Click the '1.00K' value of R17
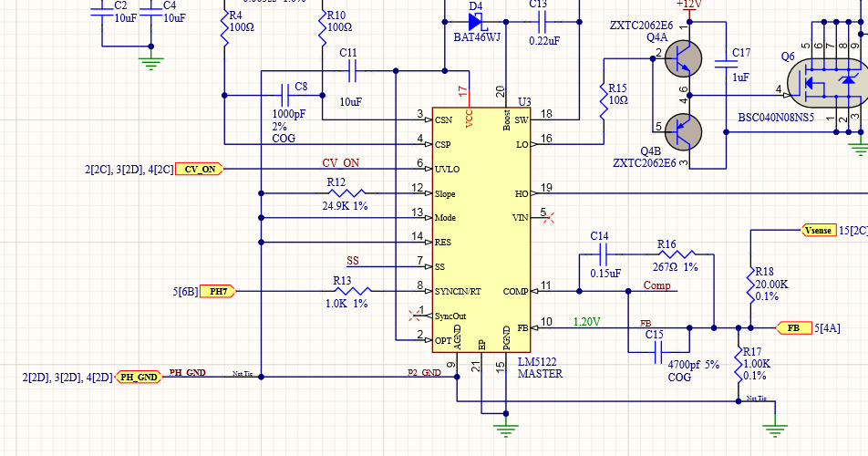868x456 pixels. [755, 364]
